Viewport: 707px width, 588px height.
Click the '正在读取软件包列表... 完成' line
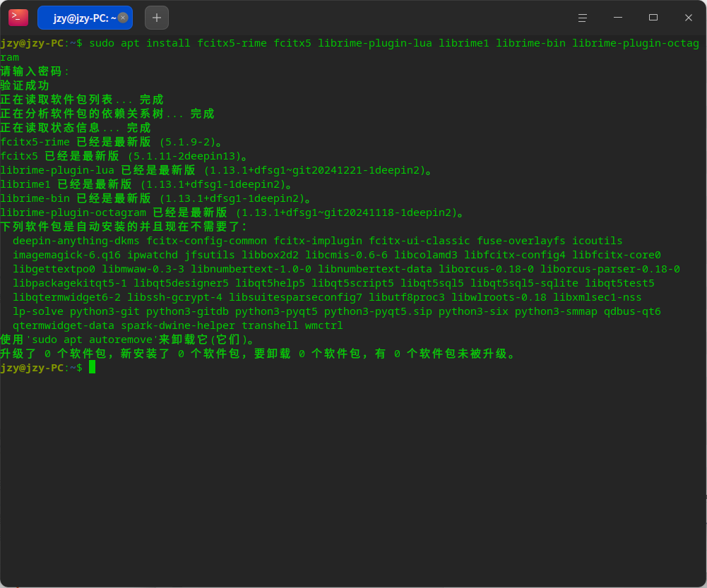tap(82, 100)
